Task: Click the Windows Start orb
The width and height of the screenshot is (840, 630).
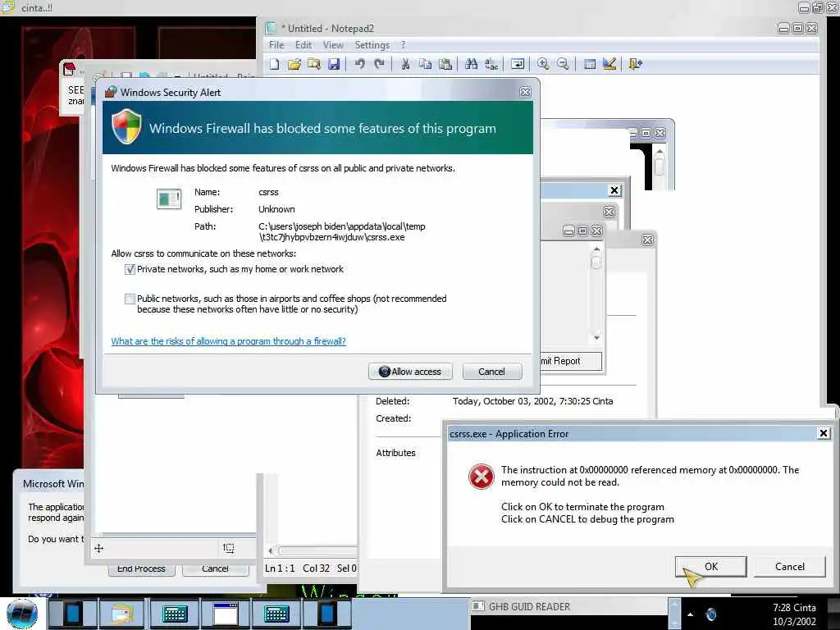Action: 22,614
